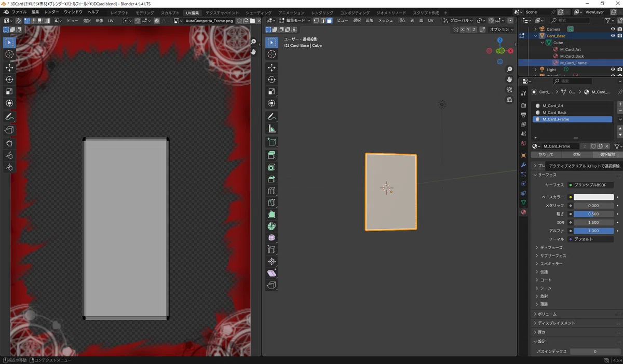Select the Scale tool in UV editor
Image resolution: width=623 pixels, height=364 pixels.
pyautogui.click(x=9, y=91)
